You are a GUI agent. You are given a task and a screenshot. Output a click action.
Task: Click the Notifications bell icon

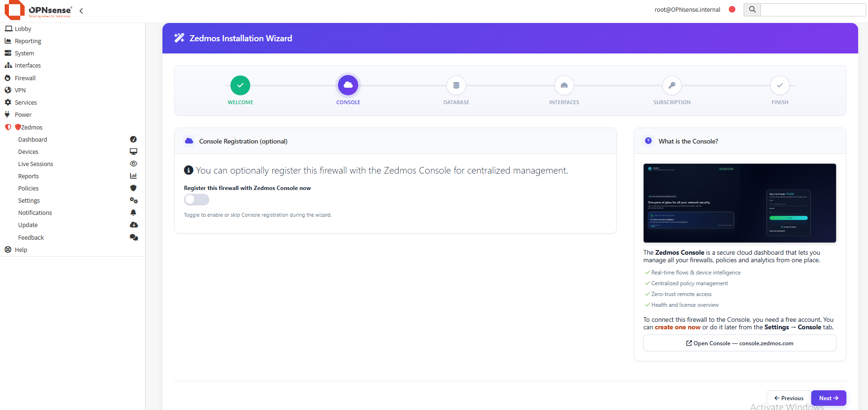click(x=133, y=213)
